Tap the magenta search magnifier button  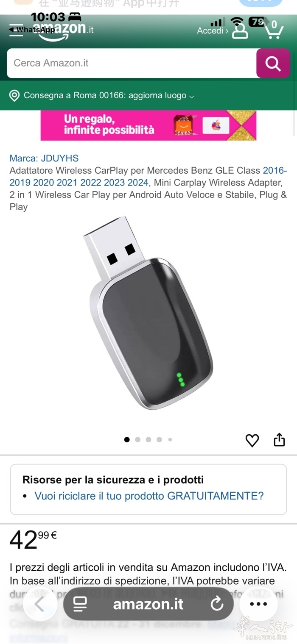tap(273, 63)
